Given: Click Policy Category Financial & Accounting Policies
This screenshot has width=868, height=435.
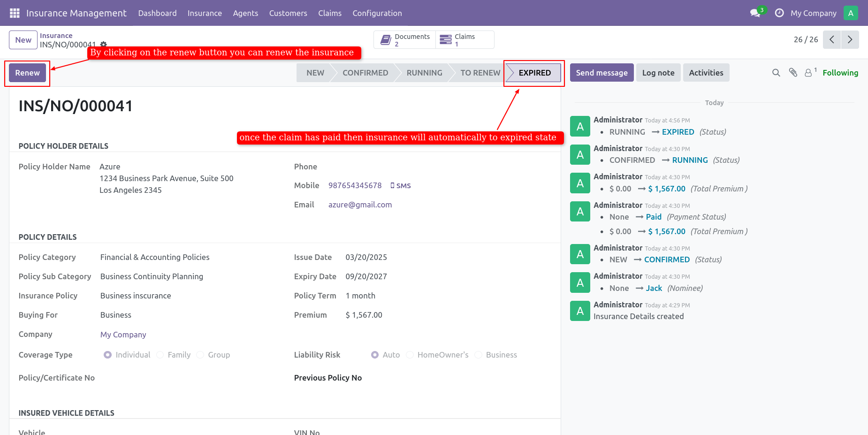Looking at the screenshot, I should pyautogui.click(x=155, y=257).
